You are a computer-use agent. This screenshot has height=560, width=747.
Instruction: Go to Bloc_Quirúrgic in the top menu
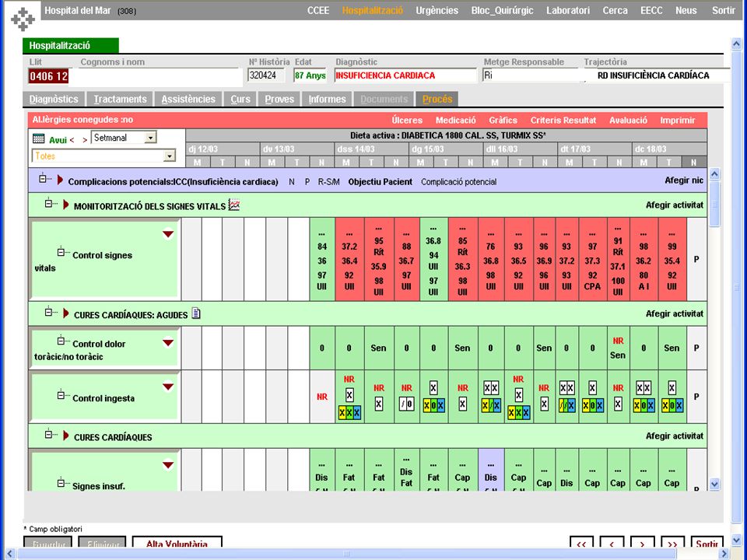pos(502,10)
